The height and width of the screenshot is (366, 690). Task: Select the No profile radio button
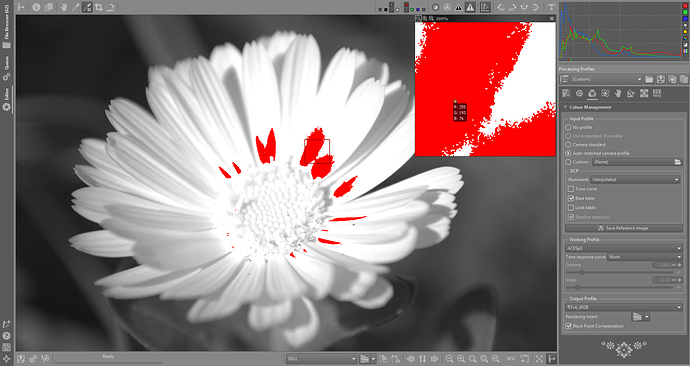pyautogui.click(x=568, y=127)
